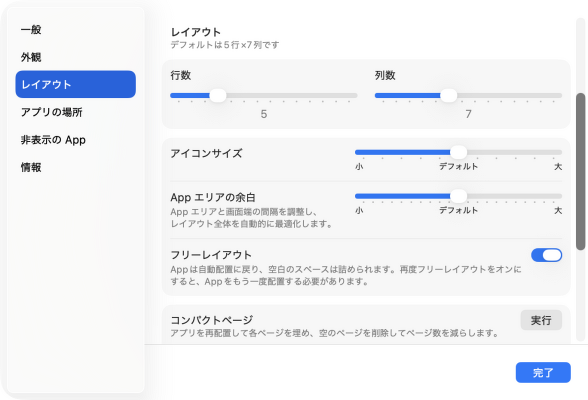The height and width of the screenshot is (400, 588).
Task: Set アイコンサイズ slider to the 小 end
Action: click(357, 152)
